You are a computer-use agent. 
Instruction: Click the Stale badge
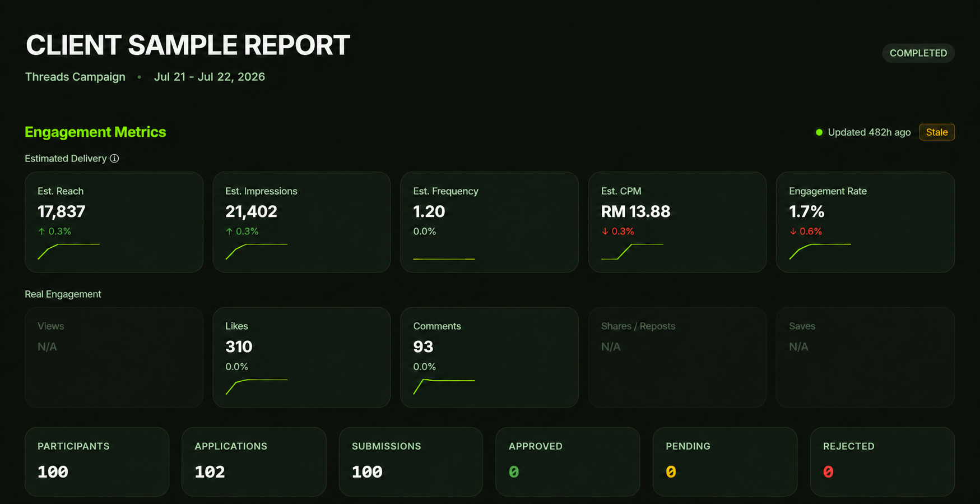[x=937, y=132]
